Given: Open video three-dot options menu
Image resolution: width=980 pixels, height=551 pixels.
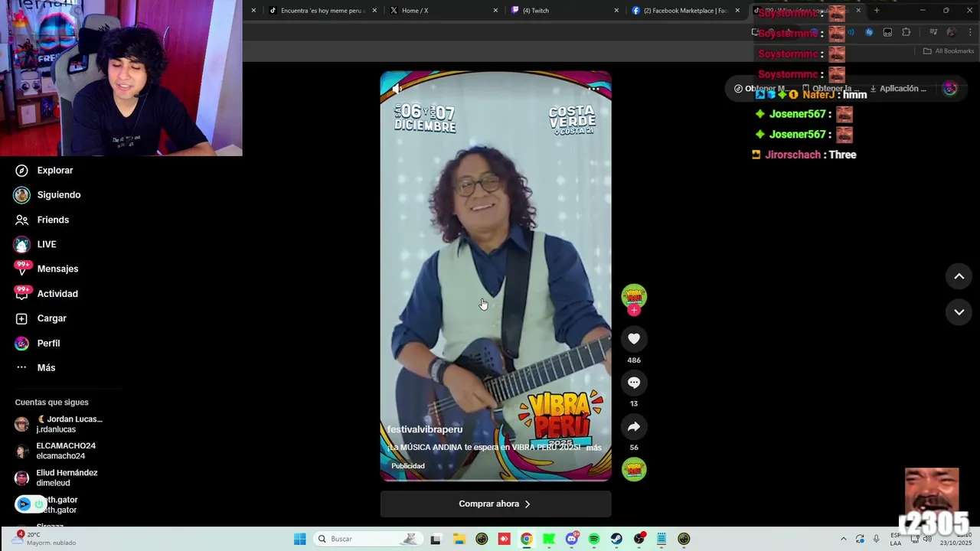Looking at the screenshot, I should pyautogui.click(x=593, y=89).
